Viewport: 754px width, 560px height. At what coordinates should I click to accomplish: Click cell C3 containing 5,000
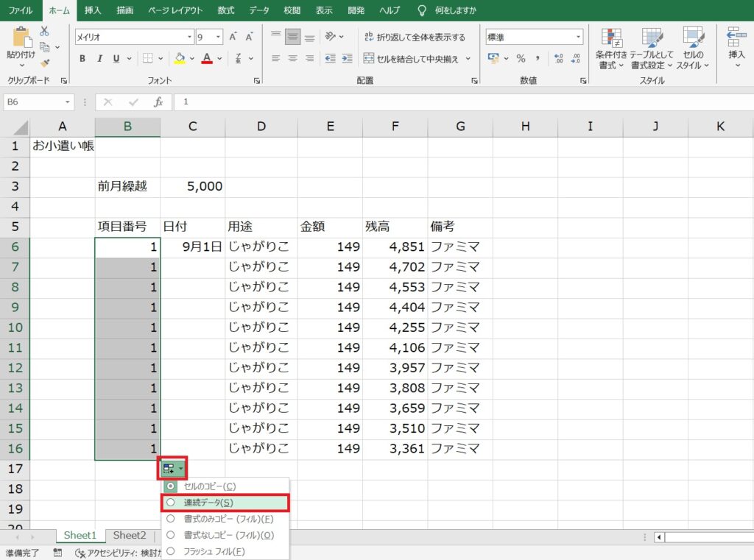point(192,186)
